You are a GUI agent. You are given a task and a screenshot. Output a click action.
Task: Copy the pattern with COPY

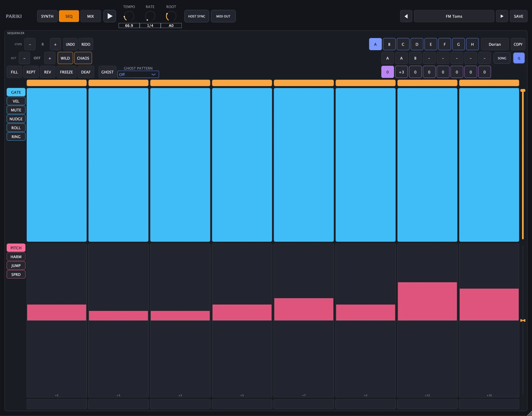[x=518, y=44]
